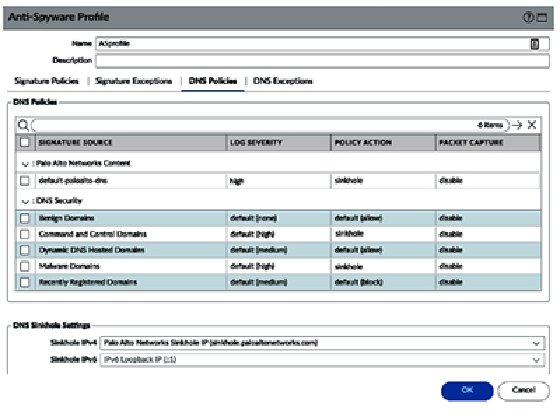
Task: Click policy action for Dynamic DNS Hosted Domains
Action: pyautogui.click(x=358, y=250)
